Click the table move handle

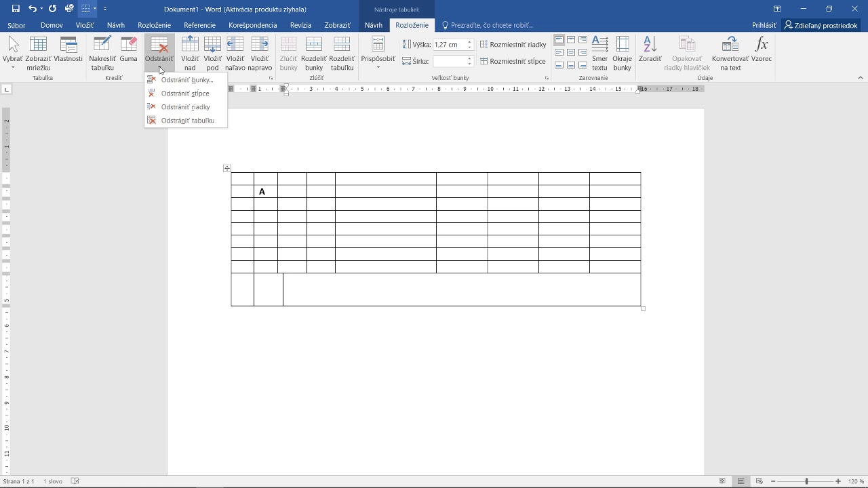[x=227, y=168]
